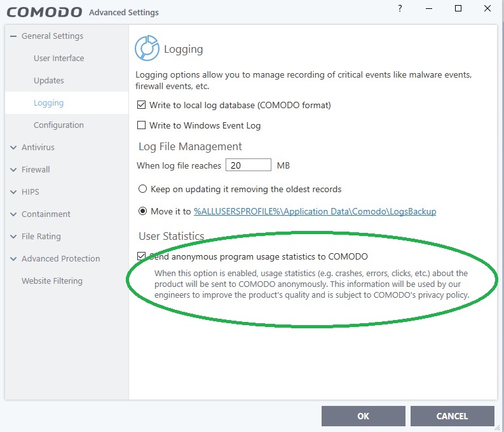This screenshot has width=504, height=432.
Task: Click the log file size input field
Action: click(x=249, y=165)
